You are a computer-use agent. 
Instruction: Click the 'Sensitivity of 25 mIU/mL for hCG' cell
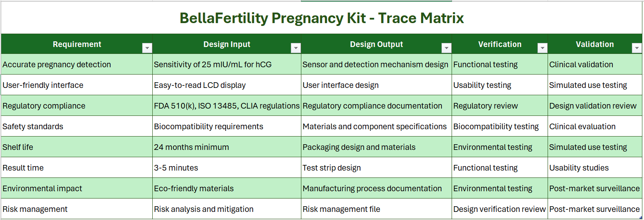coord(213,64)
